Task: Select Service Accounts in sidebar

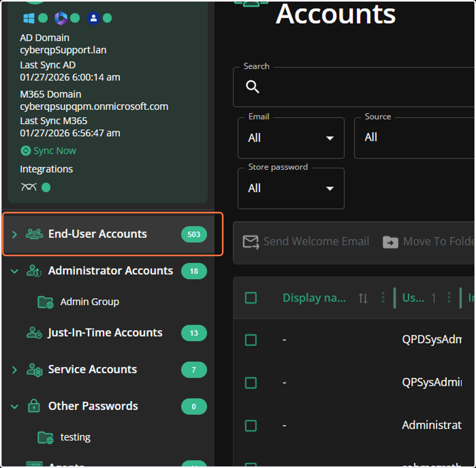Action: (x=92, y=369)
